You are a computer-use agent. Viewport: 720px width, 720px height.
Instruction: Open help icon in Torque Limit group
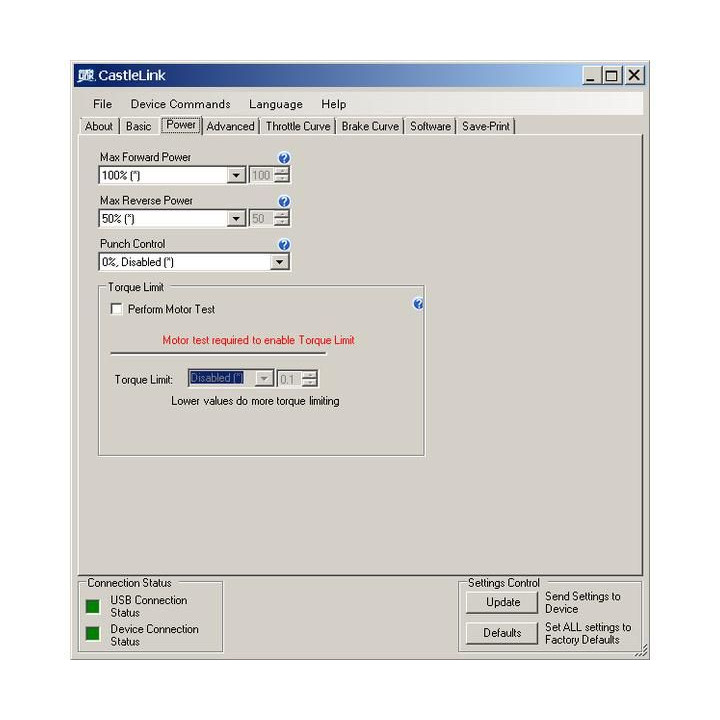pyautogui.click(x=418, y=304)
